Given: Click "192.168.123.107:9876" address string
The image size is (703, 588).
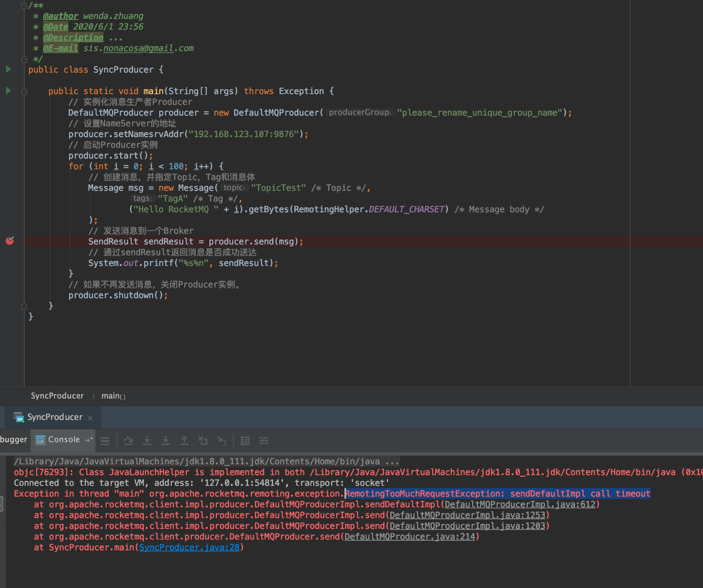Looking at the screenshot, I should [x=244, y=134].
